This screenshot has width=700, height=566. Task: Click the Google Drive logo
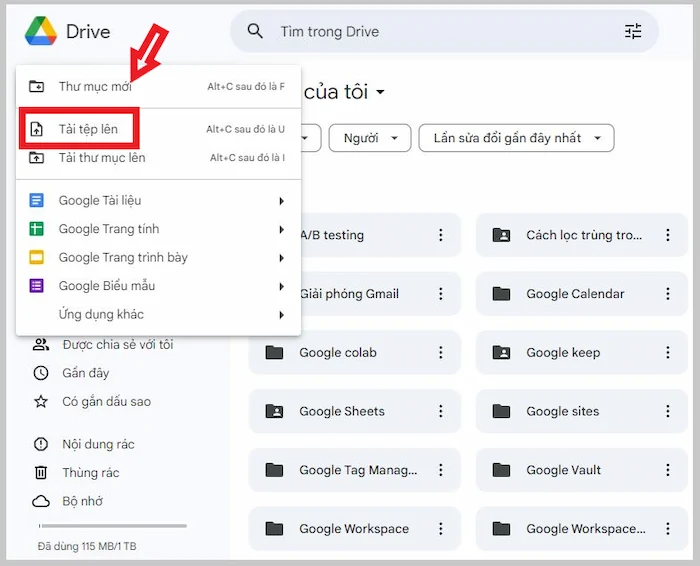pyautogui.click(x=41, y=31)
